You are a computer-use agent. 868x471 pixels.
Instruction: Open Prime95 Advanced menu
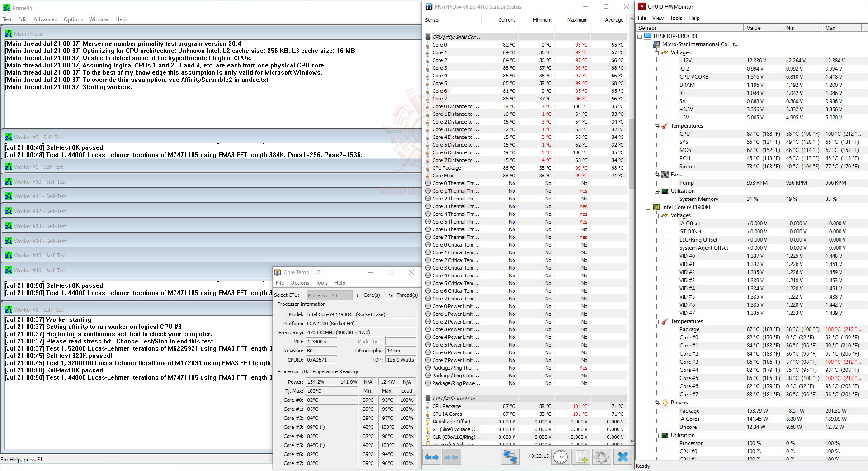pos(45,19)
